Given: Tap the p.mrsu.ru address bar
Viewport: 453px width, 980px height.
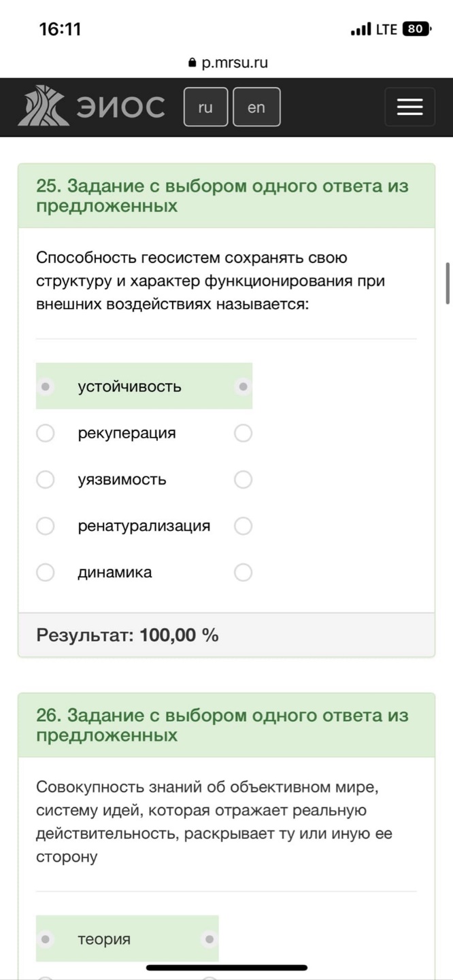Looking at the screenshot, I should (x=227, y=63).
